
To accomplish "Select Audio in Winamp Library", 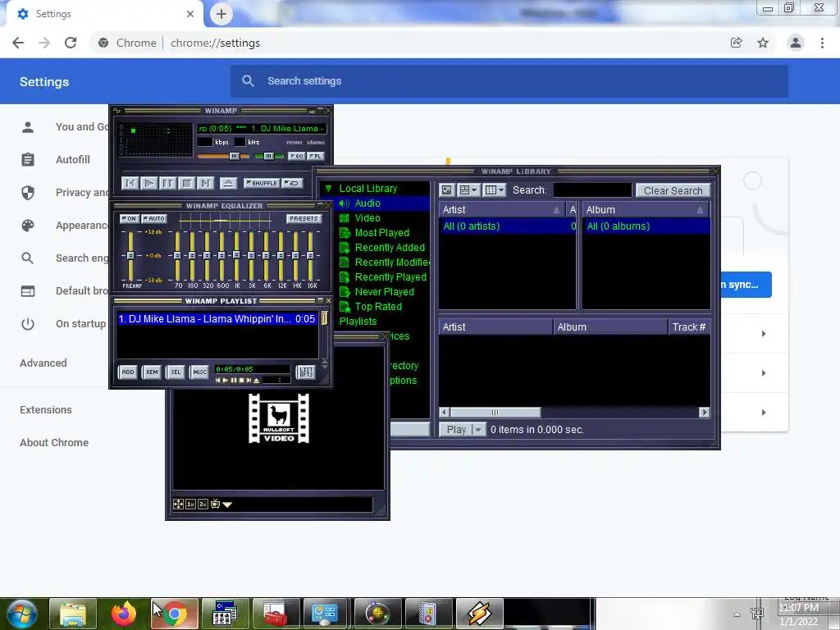I will pos(367,203).
